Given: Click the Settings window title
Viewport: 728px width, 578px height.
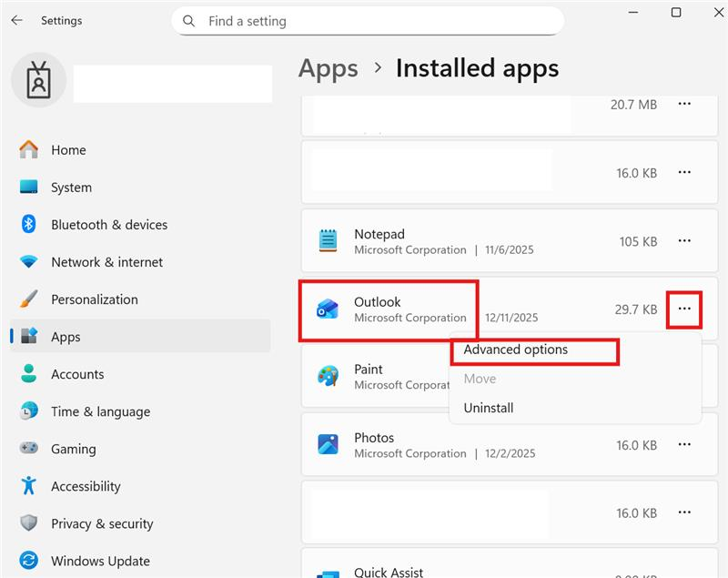Looking at the screenshot, I should [x=61, y=21].
